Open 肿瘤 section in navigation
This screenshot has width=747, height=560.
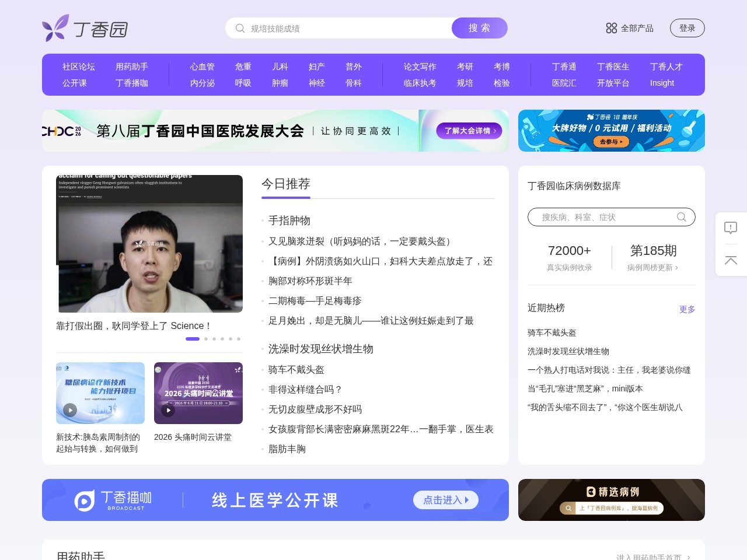(280, 83)
